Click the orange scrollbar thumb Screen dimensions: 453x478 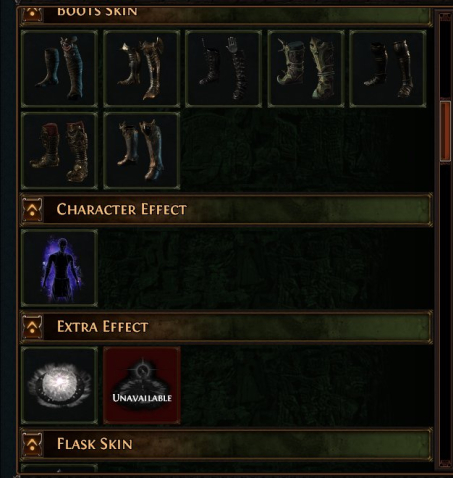tap(445, 131)
